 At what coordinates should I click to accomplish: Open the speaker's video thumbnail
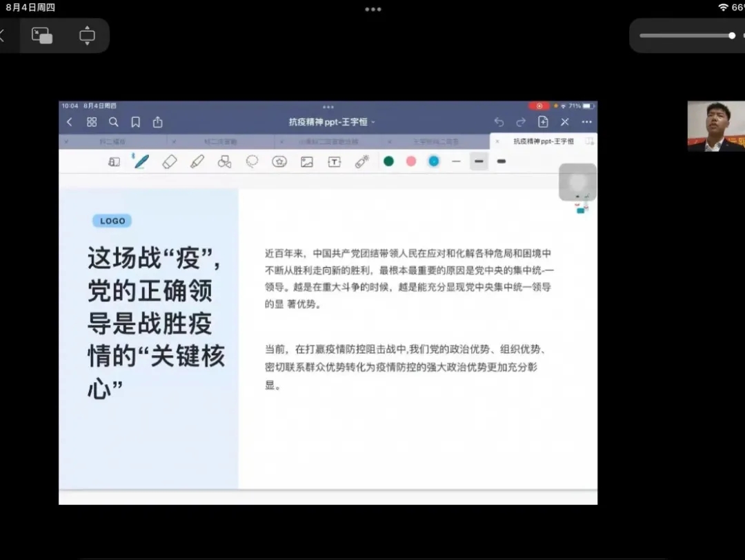pyautogui.click(x=716, y=126)
